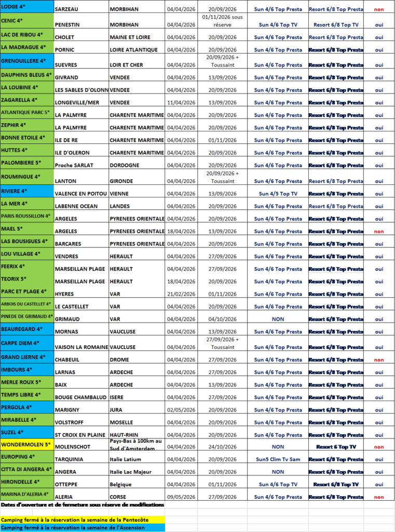Viewport: 395px width, 532px height.
Task: Select the Pays-Bas Sud d'Amsterdam cell
Action: pos(137,444)
